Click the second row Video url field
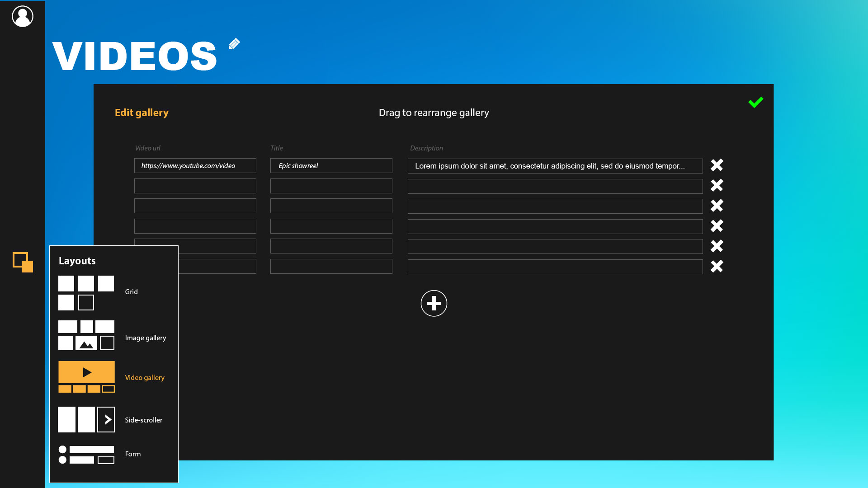868x488 pixels. [x=195, y=186]
